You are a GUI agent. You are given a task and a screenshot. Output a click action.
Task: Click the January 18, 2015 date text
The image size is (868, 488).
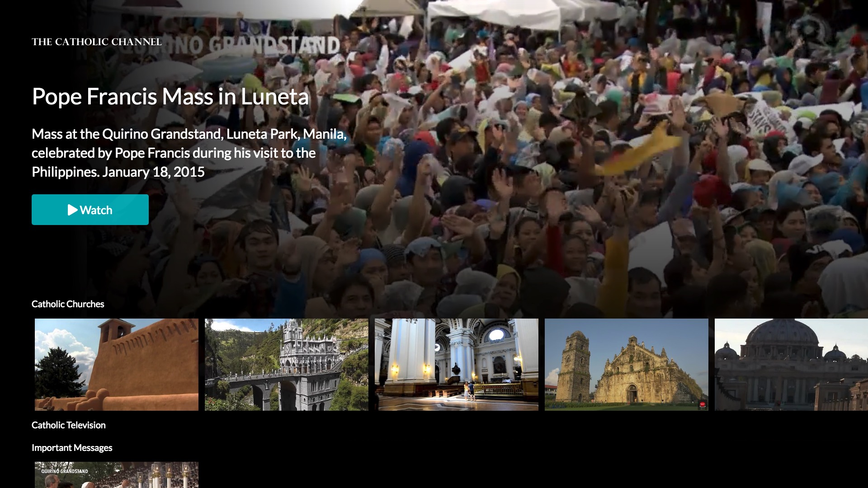point(153,172)
